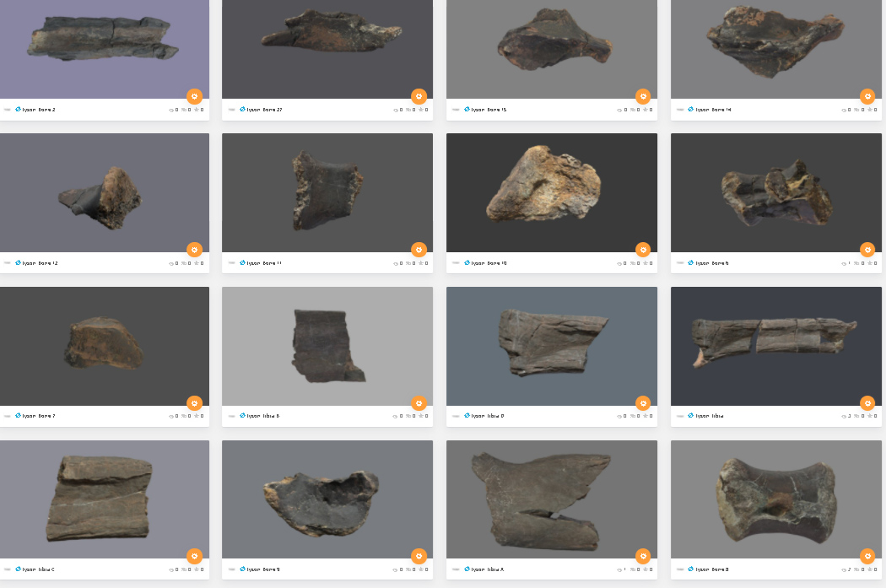Open settings gear on the tibia A model
Viewport: 886px width, 588px height.
click(x=643, y=556)
